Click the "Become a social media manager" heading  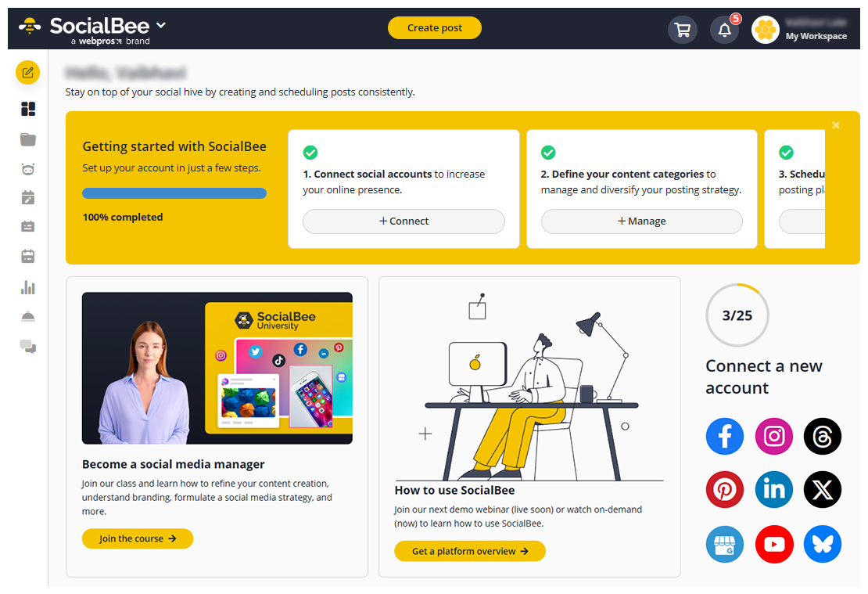(174, 464)
